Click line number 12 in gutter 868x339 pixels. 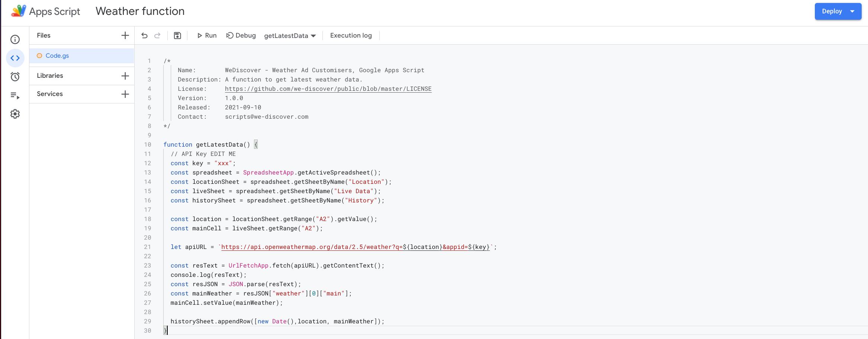point(147,163)
